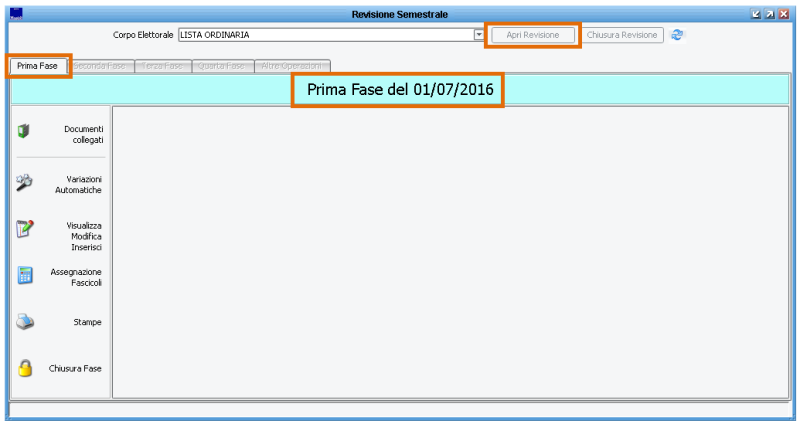
Task: Click the Chiusura Fase padlock icon
Action: 25,368
